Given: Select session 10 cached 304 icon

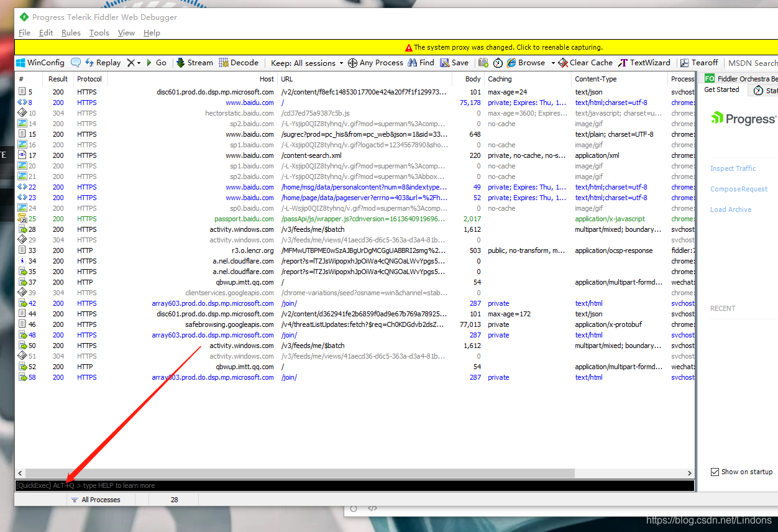Looking at the screenshot, I should pos(22,113).
